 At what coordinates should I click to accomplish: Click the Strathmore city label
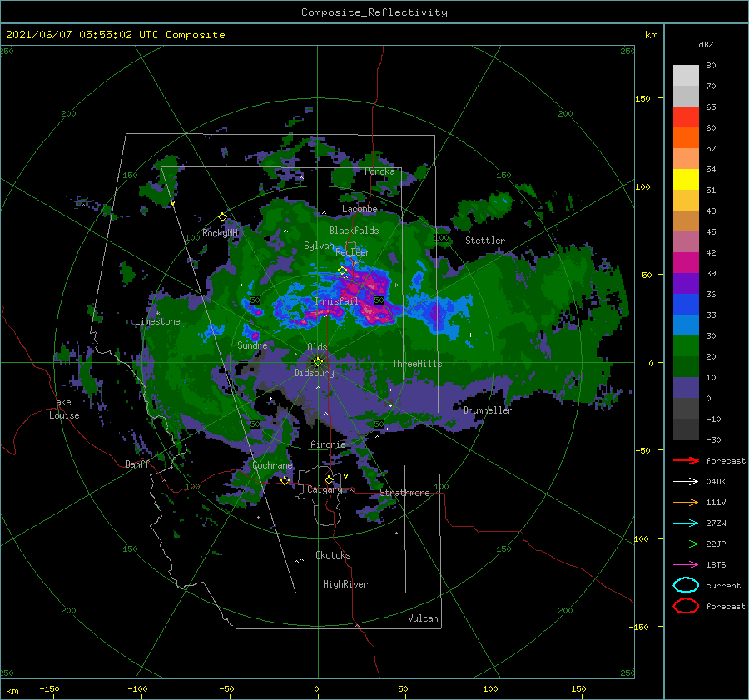404,493
